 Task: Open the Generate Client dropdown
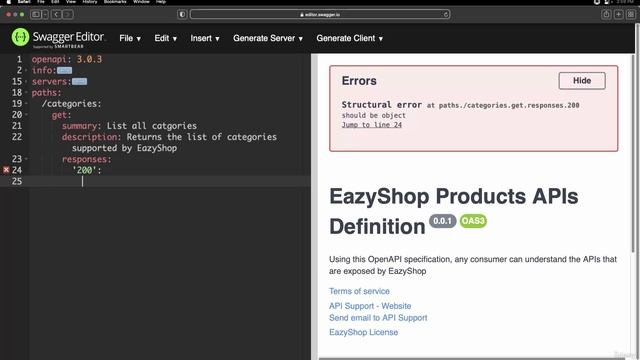(x=349, y=38)
